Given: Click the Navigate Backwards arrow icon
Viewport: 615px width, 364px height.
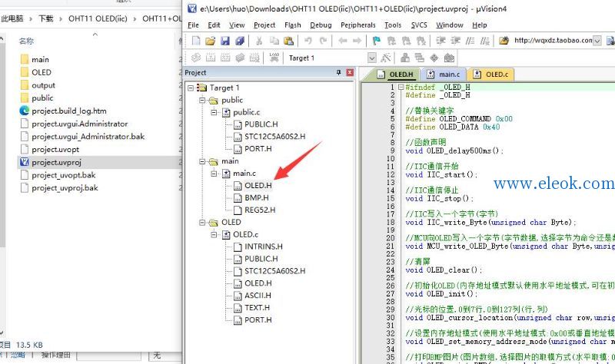Looking at the screenshot, I should [342, 41].
